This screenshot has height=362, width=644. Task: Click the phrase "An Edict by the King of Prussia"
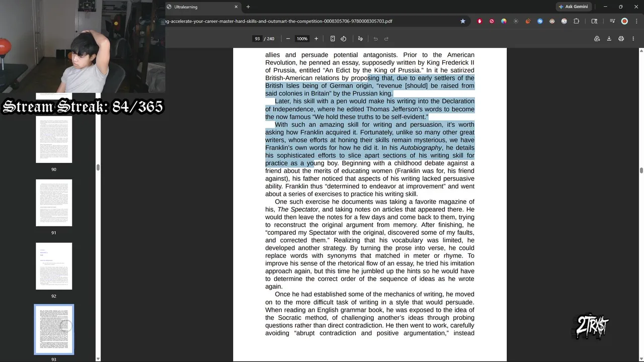[x=373, y=70]
